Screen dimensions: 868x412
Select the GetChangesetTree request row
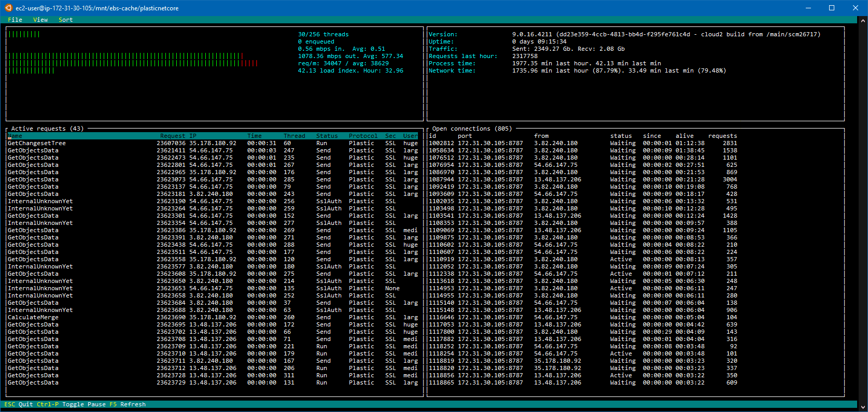tap(213, 143)
